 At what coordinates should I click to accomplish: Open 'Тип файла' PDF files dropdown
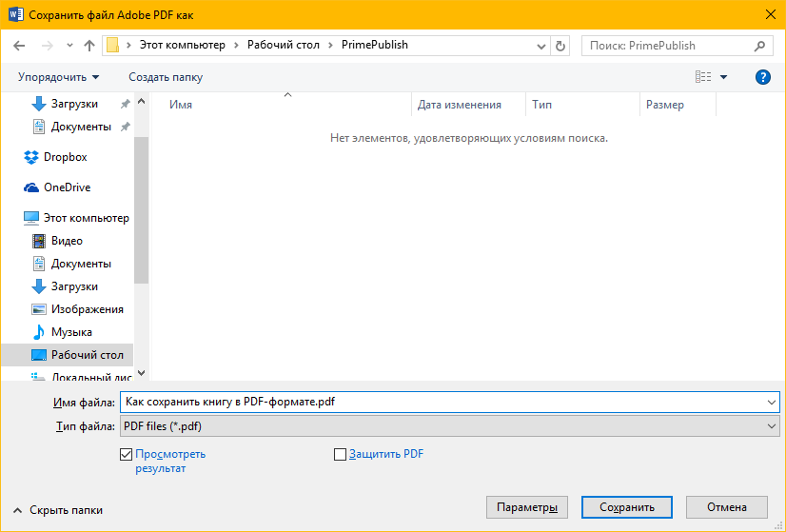click(450, 426)
